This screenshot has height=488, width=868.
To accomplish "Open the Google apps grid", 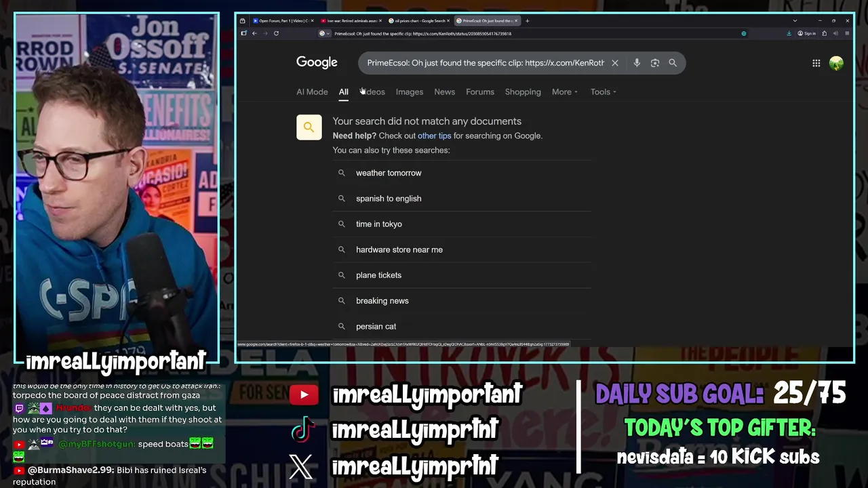I will pyautogui.click(x=816, y=63).
